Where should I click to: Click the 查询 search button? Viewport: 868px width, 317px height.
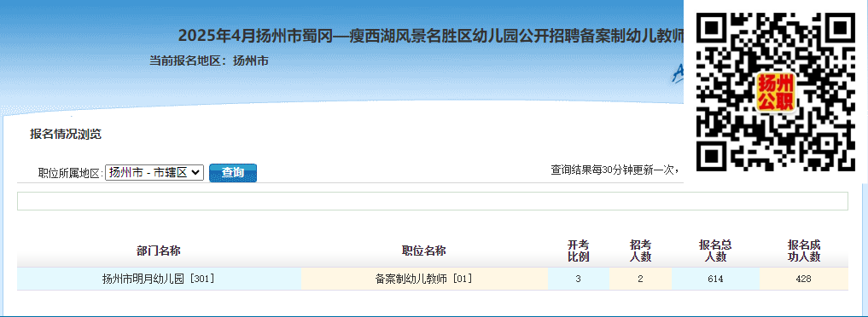[233, 172]
